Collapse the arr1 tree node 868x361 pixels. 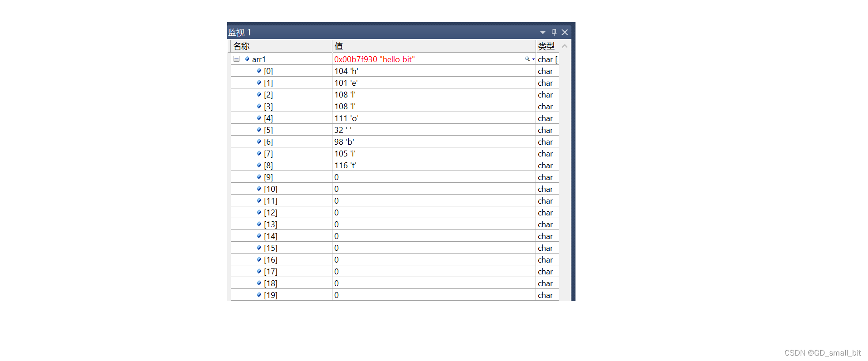(236, 59)
